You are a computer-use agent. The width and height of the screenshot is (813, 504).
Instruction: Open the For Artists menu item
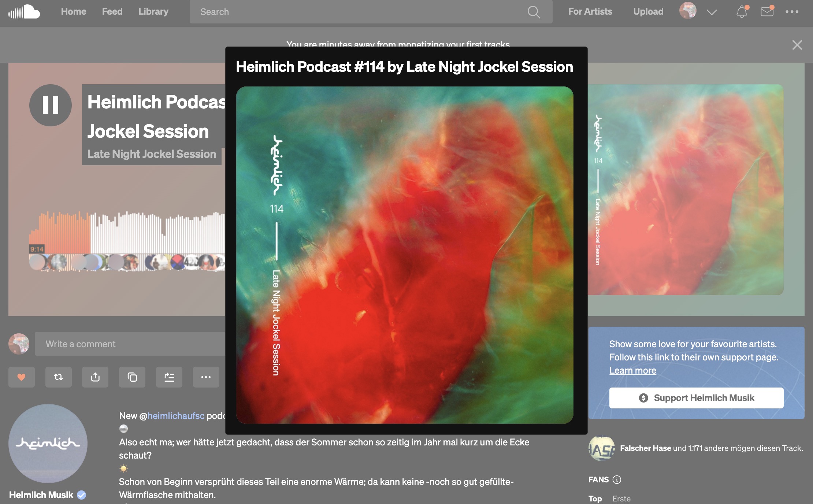pyautogui.click(x=590, y=12)
